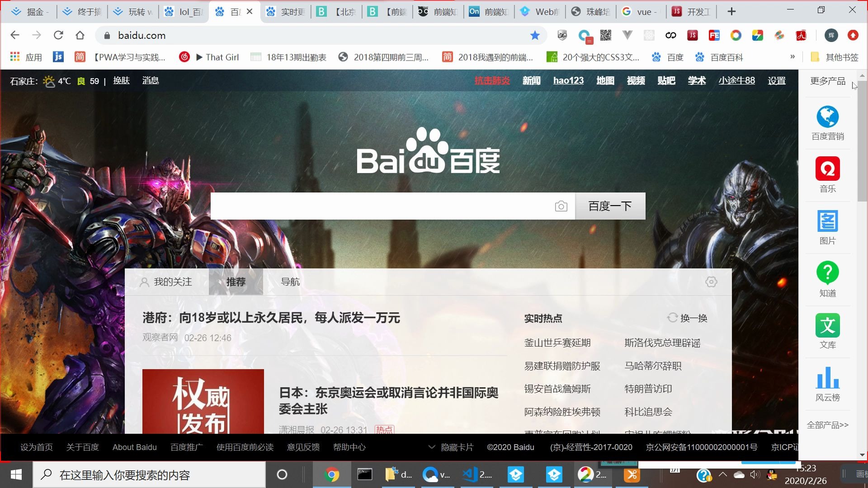Screen dimensions: 868x488
Task: Open the Baidu Wenku icon
Action: 827,325
